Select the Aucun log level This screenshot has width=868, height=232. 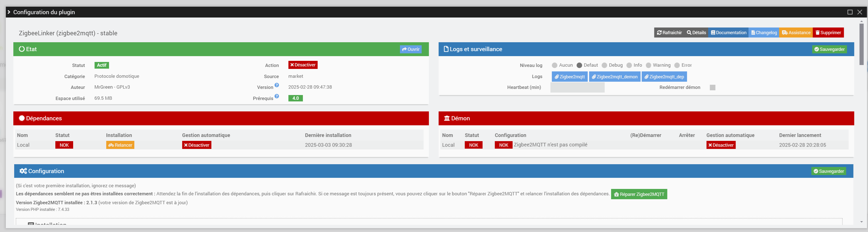click(554, 65)
